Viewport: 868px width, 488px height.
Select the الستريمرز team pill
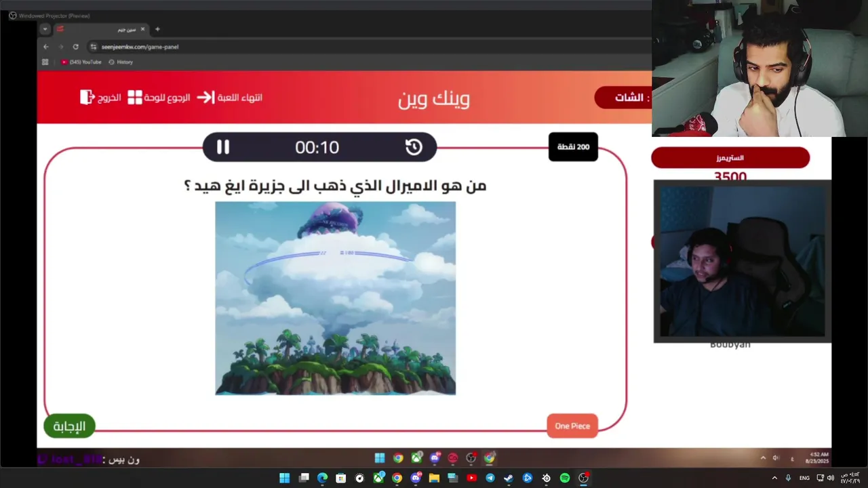tap(730, 158)
